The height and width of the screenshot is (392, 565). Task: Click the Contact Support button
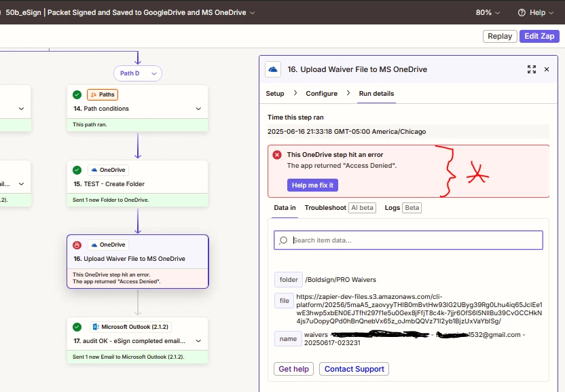click(x=354, y=369)
